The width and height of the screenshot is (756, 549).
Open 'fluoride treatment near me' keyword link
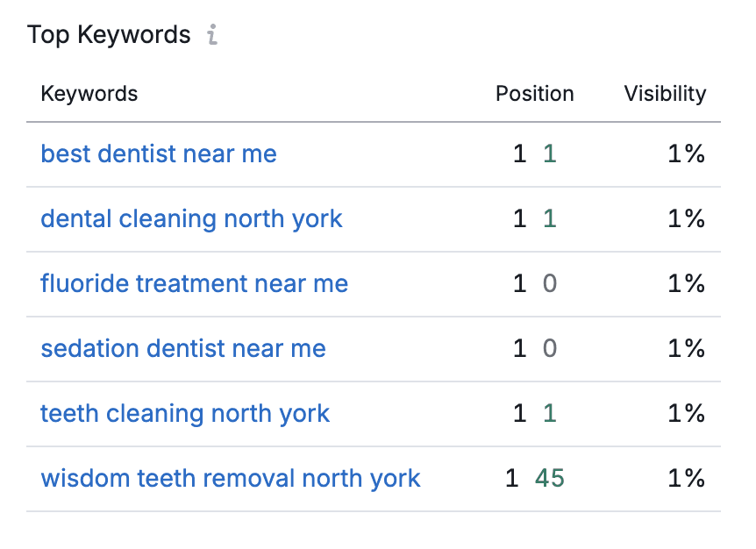point(195,283)
